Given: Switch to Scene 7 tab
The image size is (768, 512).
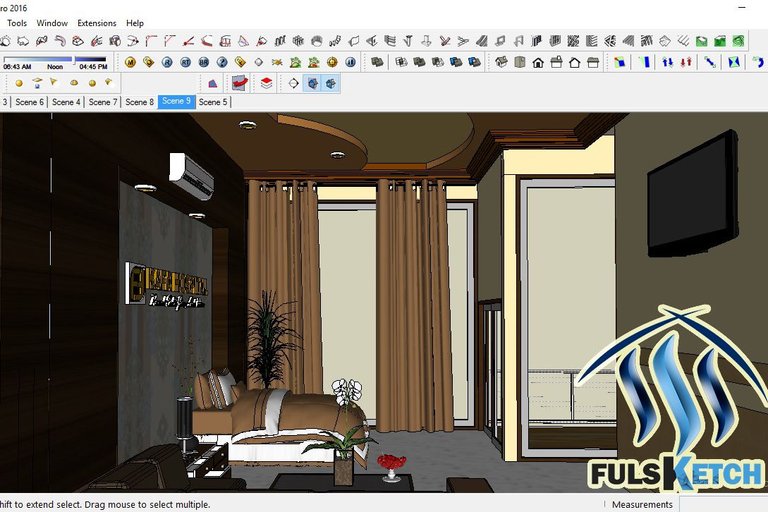Looking at the screenshot, I should [x=103, y=102].
